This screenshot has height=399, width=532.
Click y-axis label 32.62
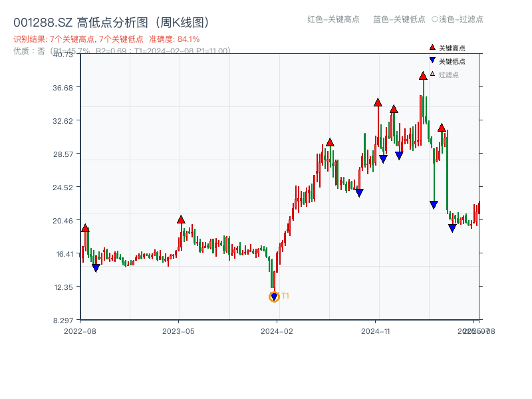[63, 121]
